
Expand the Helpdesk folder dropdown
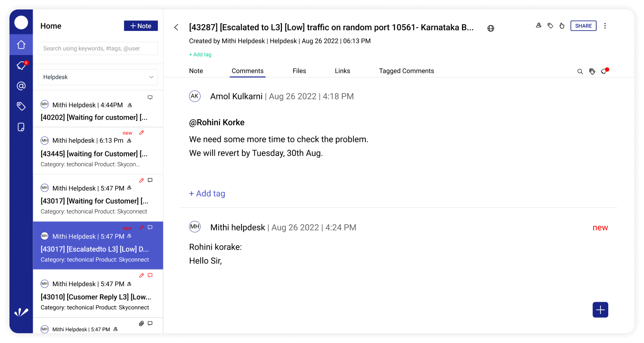[x=98, y=77]
